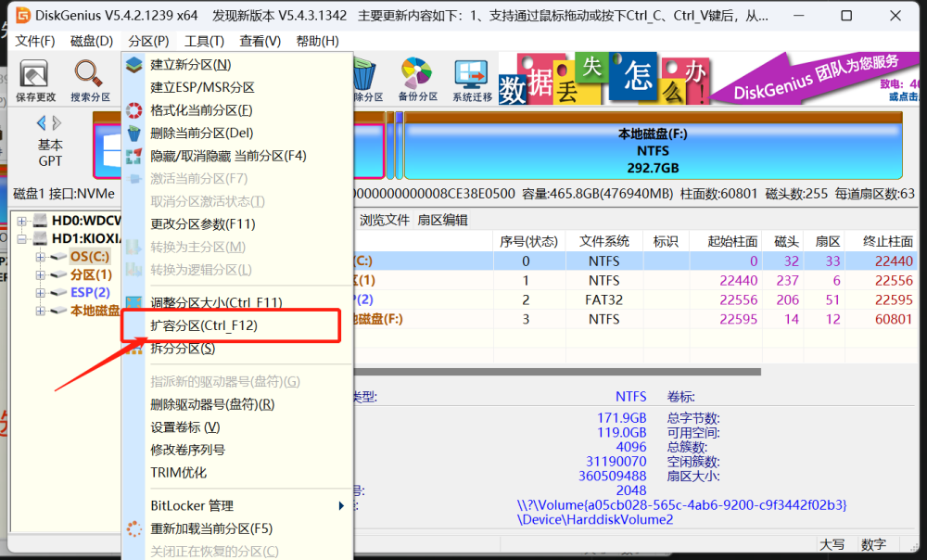Click the System Migration (系统迁移) toolbar icon
927x560 pixels.
coord(472,81)
